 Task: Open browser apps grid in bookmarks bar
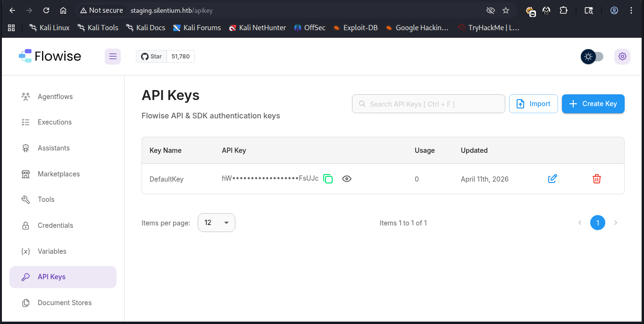click(11, 28)
